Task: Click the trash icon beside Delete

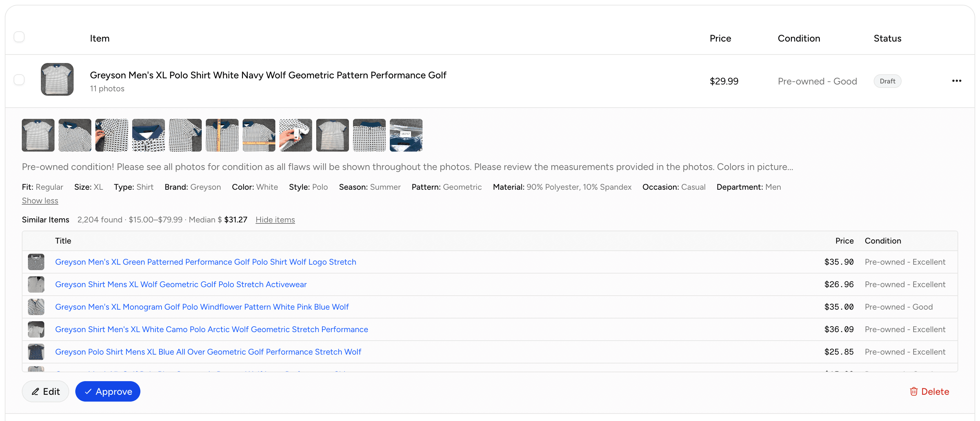Action: (914, 391)
